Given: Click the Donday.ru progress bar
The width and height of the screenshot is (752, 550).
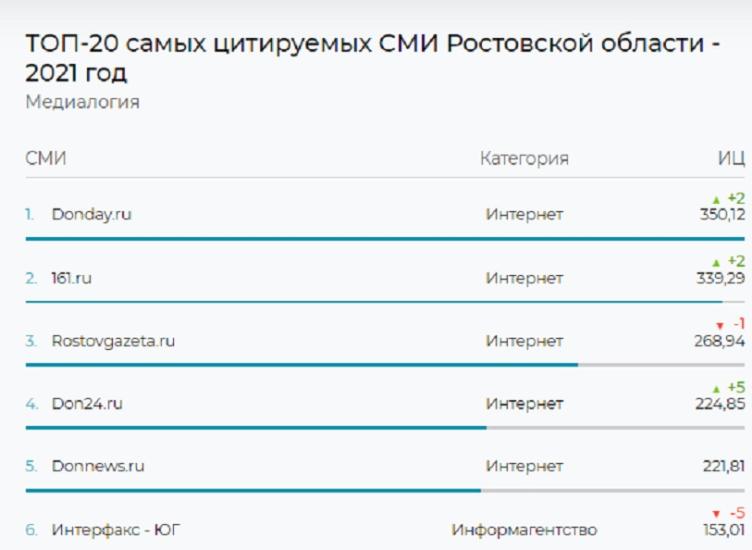Looking at the screenshot, I should (x=384, y=239).
